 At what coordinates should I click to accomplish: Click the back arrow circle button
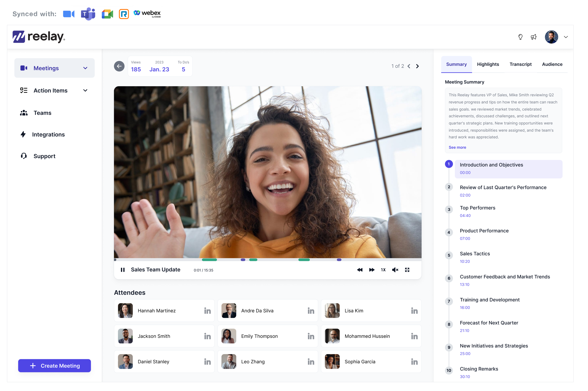[x=119, y=66]
